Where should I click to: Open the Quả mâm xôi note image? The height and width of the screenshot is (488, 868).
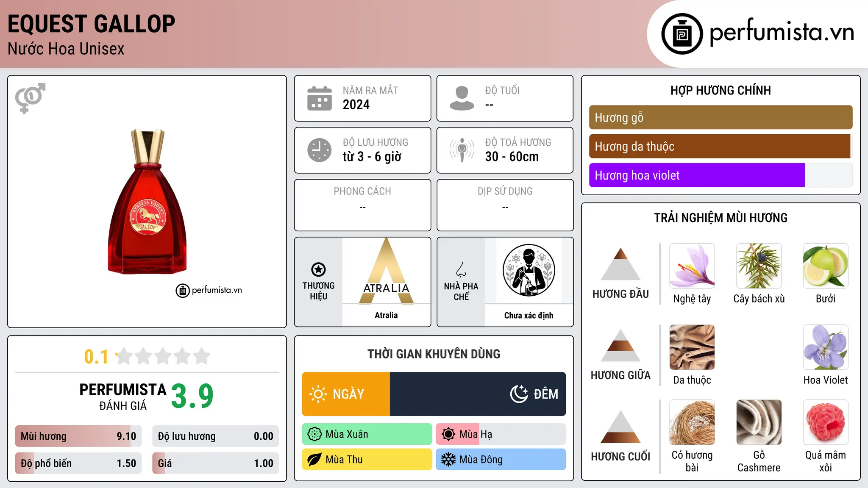click(826, 422)
